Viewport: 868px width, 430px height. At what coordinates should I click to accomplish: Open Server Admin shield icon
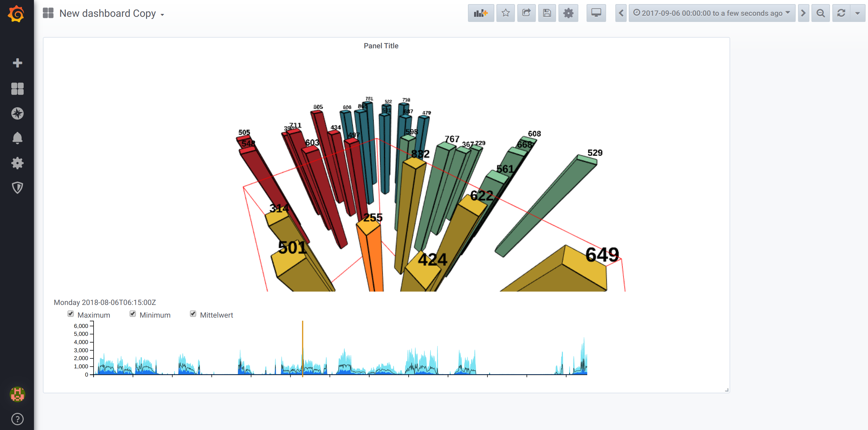tap(17, 187)
